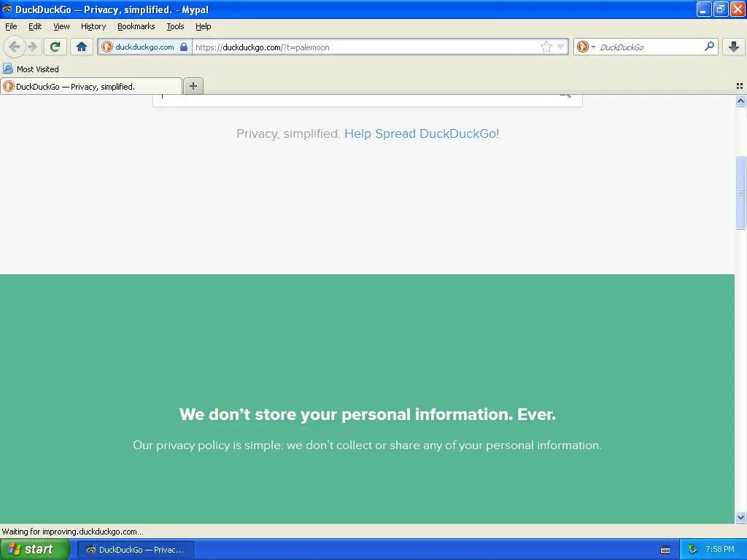This screenshot has width=747, height=560.
Task: Click the 'We don't store your personal information. Ever.' heading
Action: point(368,415)
